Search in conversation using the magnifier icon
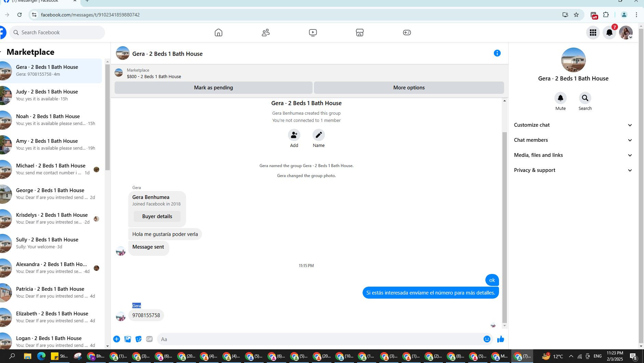644x363 pixels. [585, 98]
